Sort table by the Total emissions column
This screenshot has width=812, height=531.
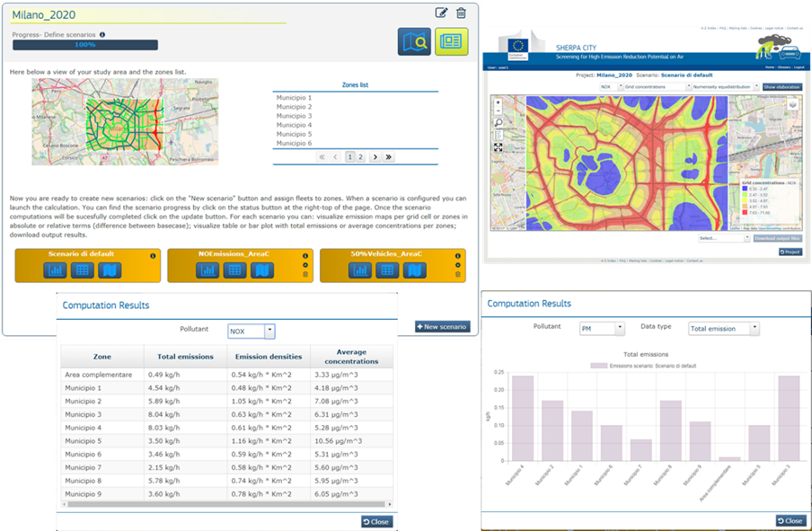[185, 357]
